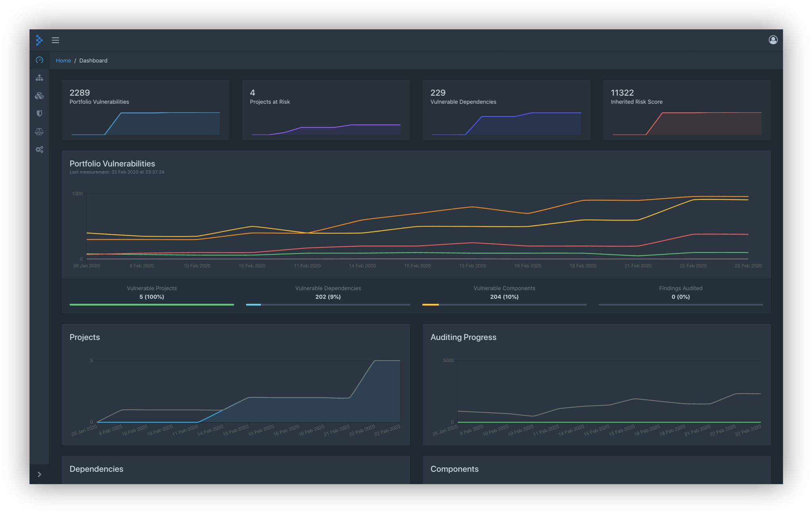Click the Dependency-Track logo

click(39, 40)
